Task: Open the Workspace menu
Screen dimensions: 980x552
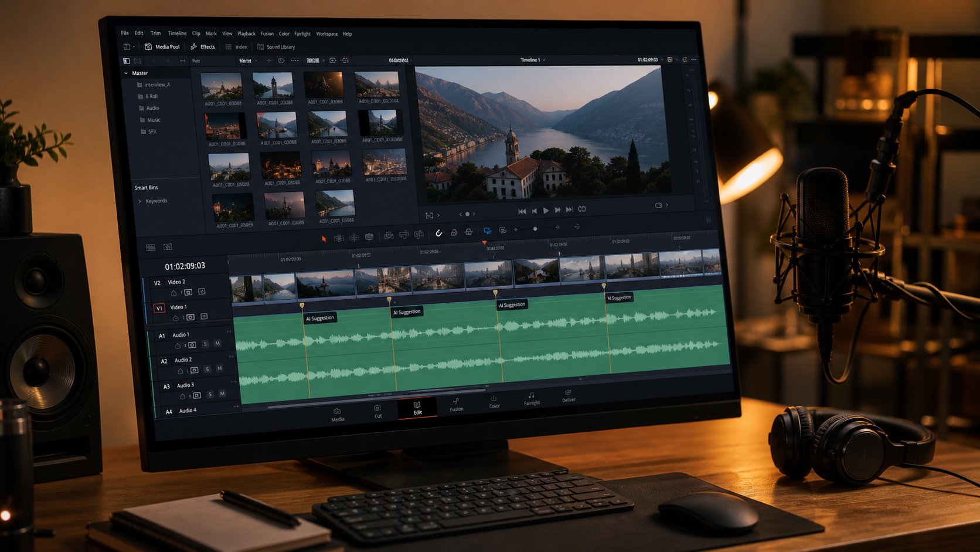Action: coord(326,34)
